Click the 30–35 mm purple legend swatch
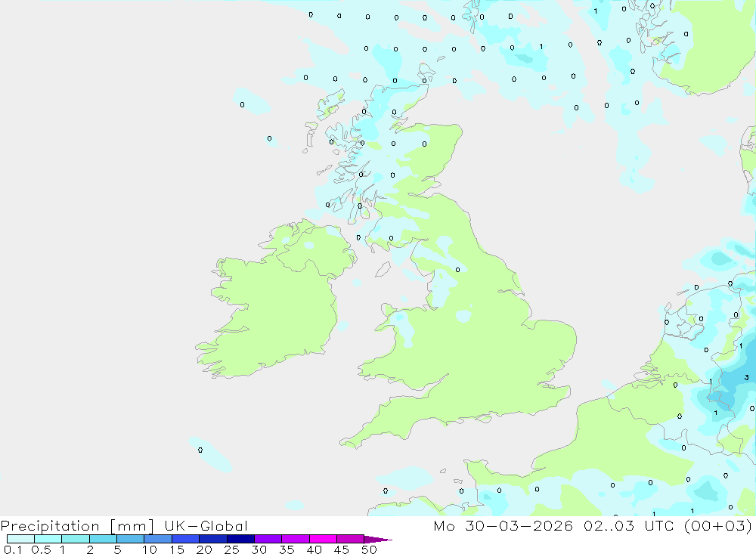This screenshot has width=756, height=554. tap(268, 539)
